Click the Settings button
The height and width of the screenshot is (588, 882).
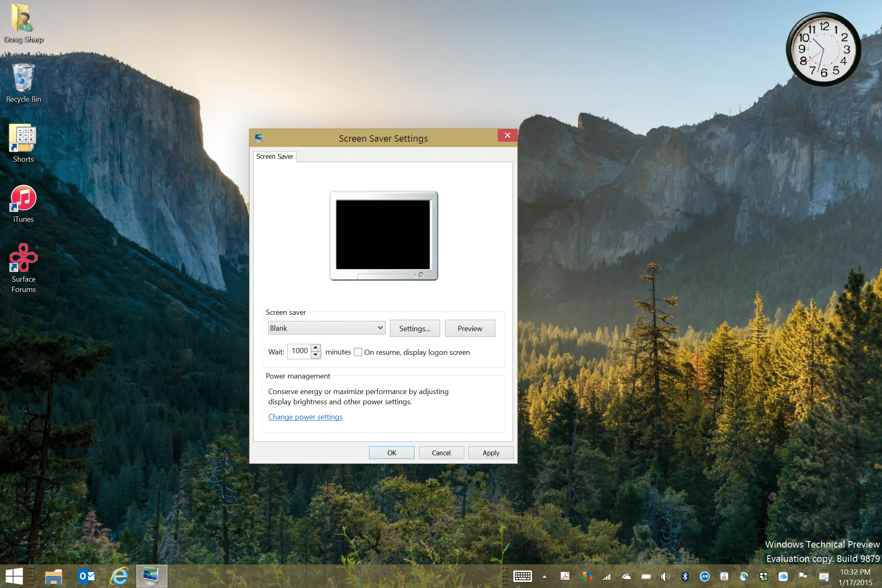414,328
